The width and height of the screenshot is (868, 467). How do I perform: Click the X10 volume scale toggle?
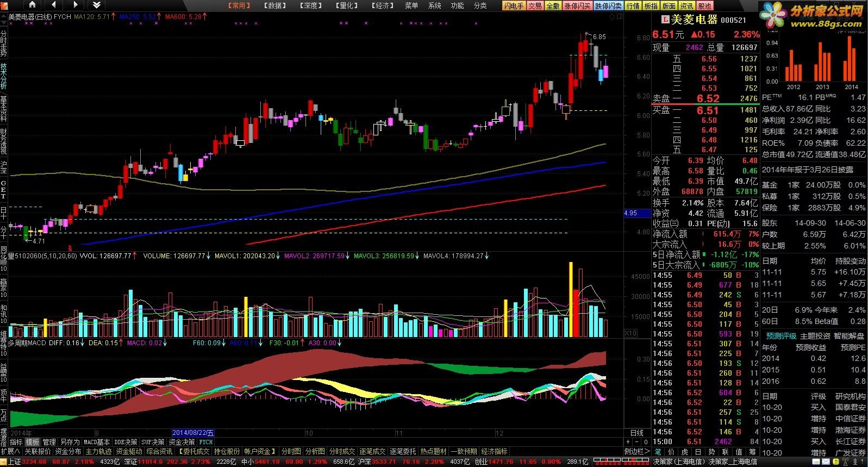click(630, 333)
